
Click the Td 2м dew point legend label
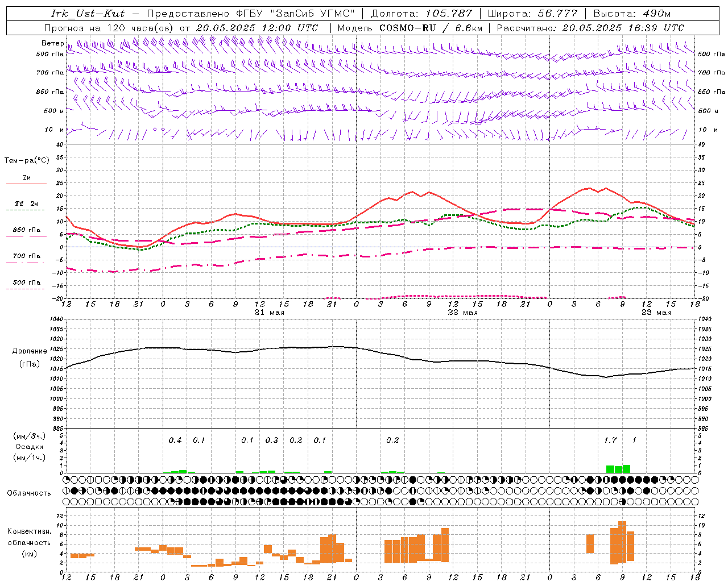27,203
